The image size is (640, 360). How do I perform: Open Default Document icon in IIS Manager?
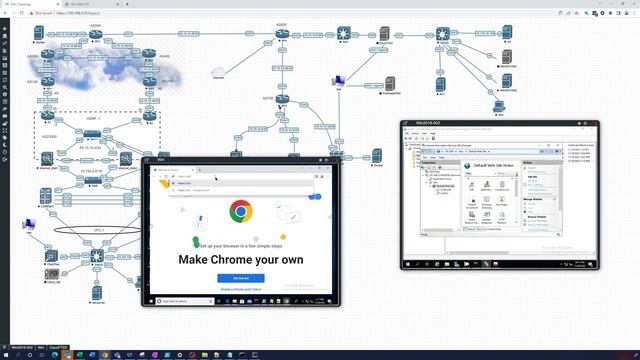(472, 202)
